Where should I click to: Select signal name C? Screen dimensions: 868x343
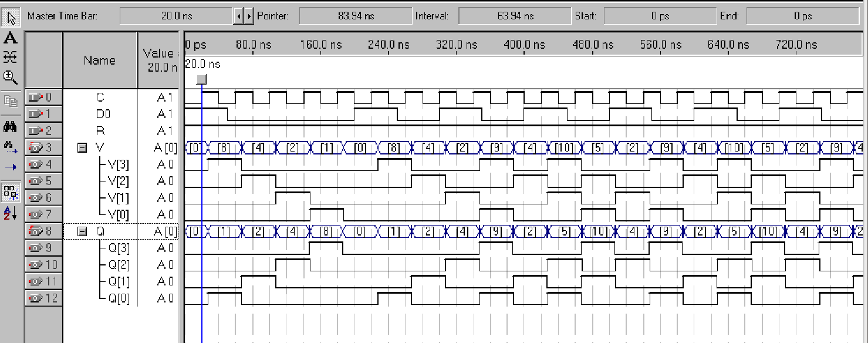[100, 97]
